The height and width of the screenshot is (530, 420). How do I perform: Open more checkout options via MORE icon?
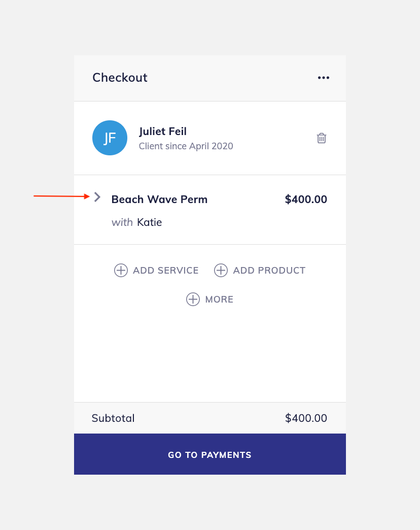[193, 299]
